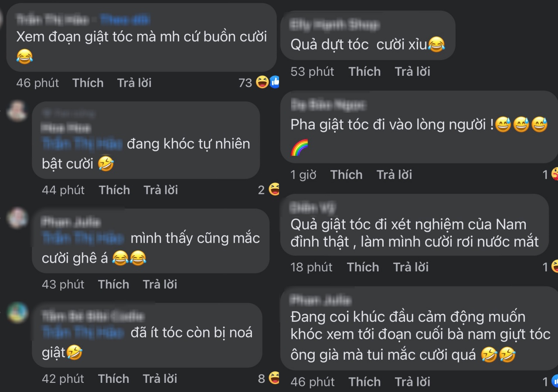Click Thích under the 18 phút comment

363,267
